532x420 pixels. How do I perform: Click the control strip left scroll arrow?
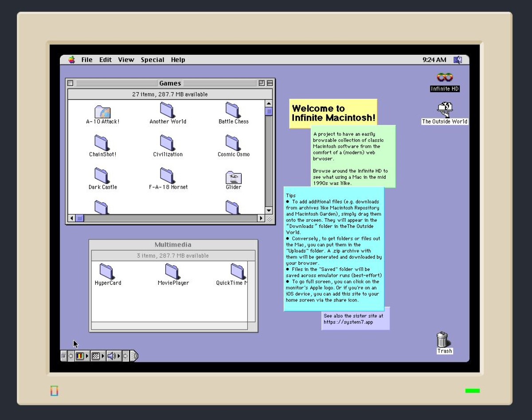71,356
